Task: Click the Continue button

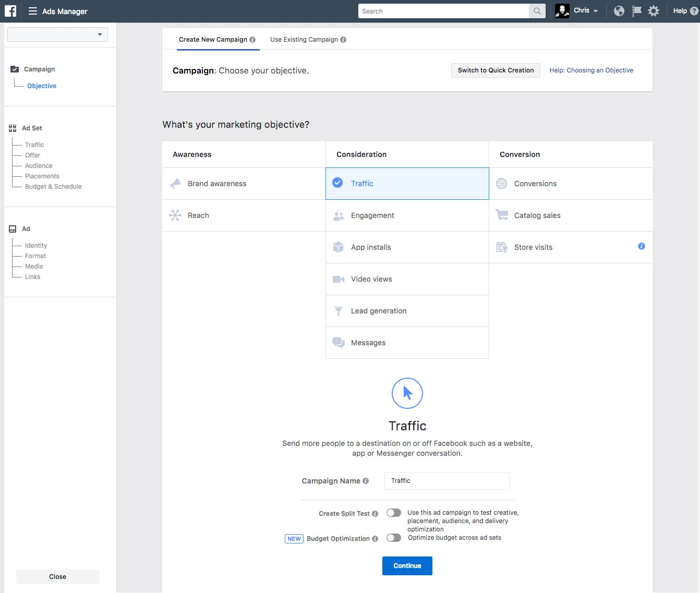Action: pyautogui.click(x=407, y=566)
